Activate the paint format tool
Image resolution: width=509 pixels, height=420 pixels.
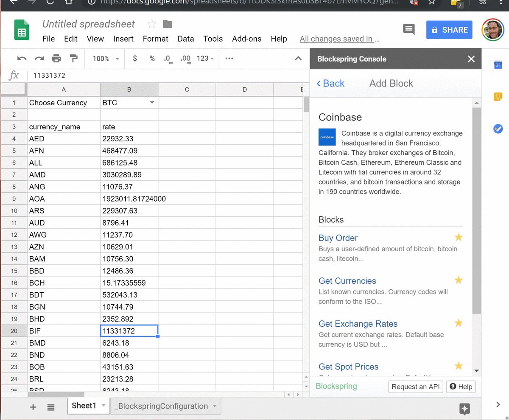73,59
